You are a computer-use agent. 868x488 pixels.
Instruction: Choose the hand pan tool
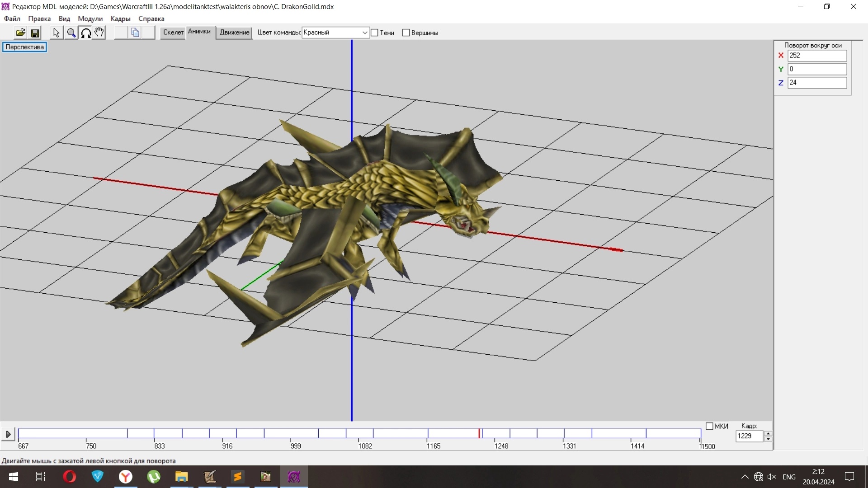tap(99, 33)
